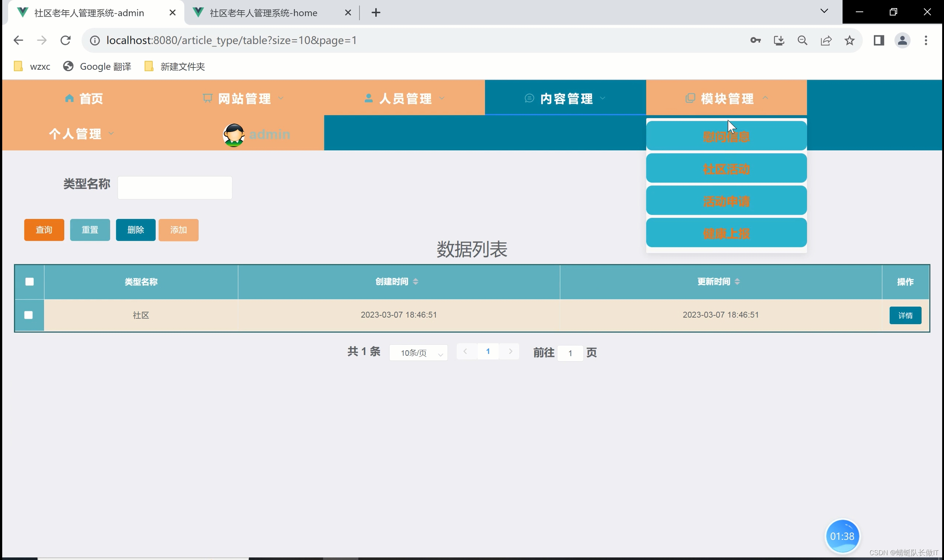Screen dimensions: 944x560
Task: Expand the 网站管理 menu
Action: click(x=243, y=98)
